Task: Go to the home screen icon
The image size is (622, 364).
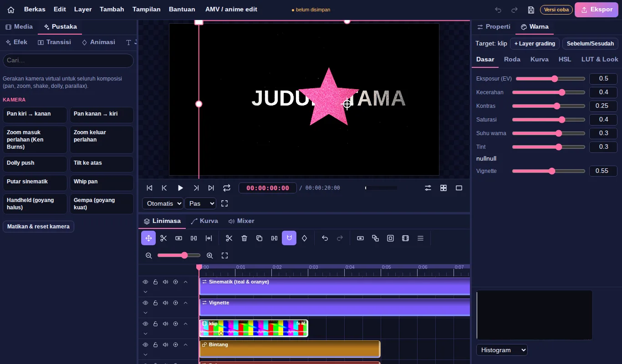Action: [11, 10]
